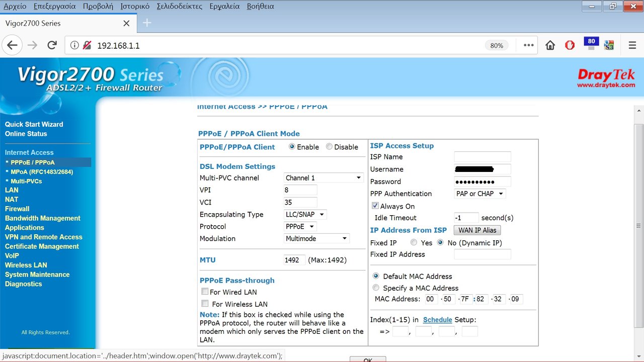Select Default MAC Address option
Screen dimensions: 644x362
tap(376, 276)
